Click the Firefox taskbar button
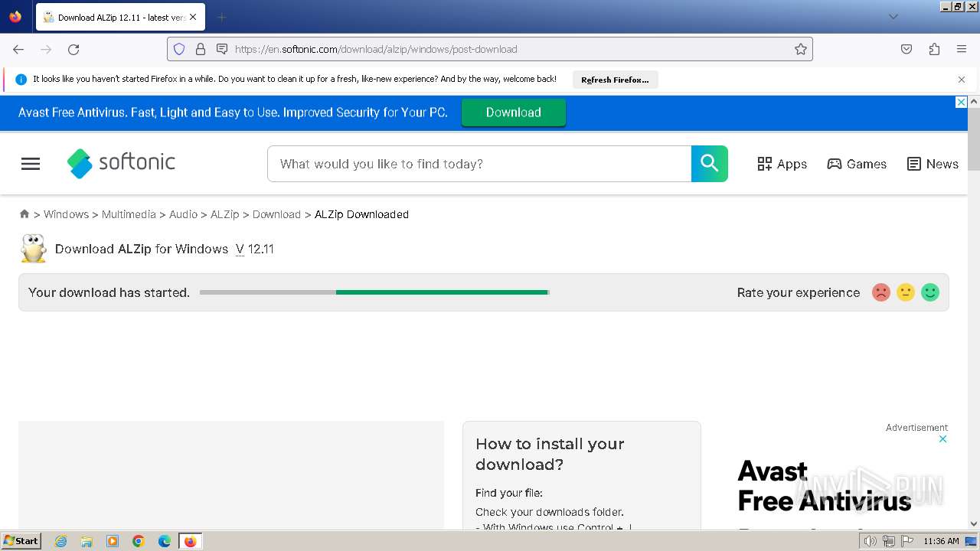 (x=190, y=541)
